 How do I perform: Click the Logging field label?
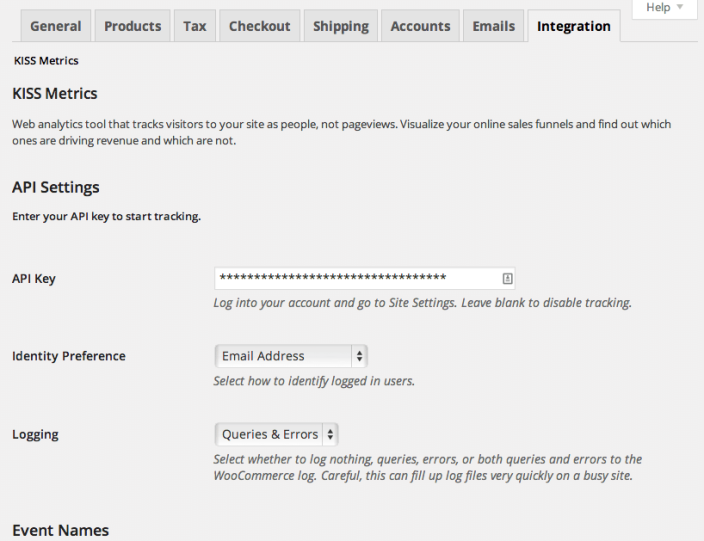pyautogui.click(x=35, y=435)
